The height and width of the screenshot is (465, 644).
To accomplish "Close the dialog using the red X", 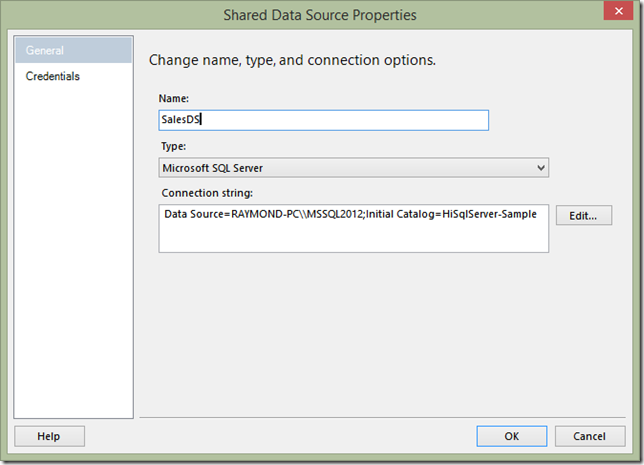I will click(x=618, y=11).
